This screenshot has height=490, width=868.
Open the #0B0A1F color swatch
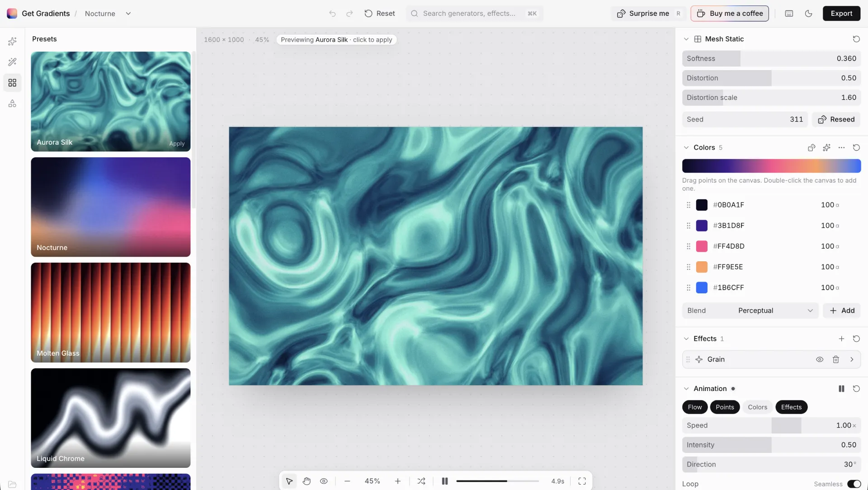pos(702,205)
